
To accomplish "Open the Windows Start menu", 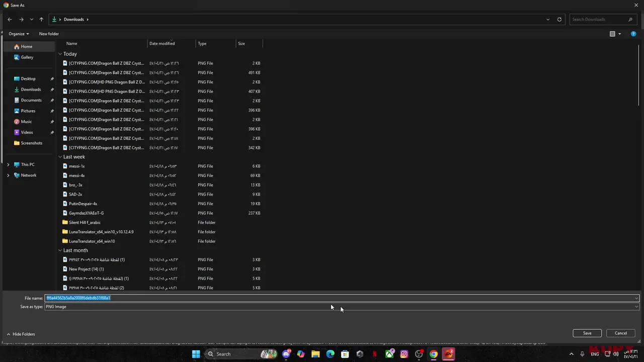I will (196, 354).
